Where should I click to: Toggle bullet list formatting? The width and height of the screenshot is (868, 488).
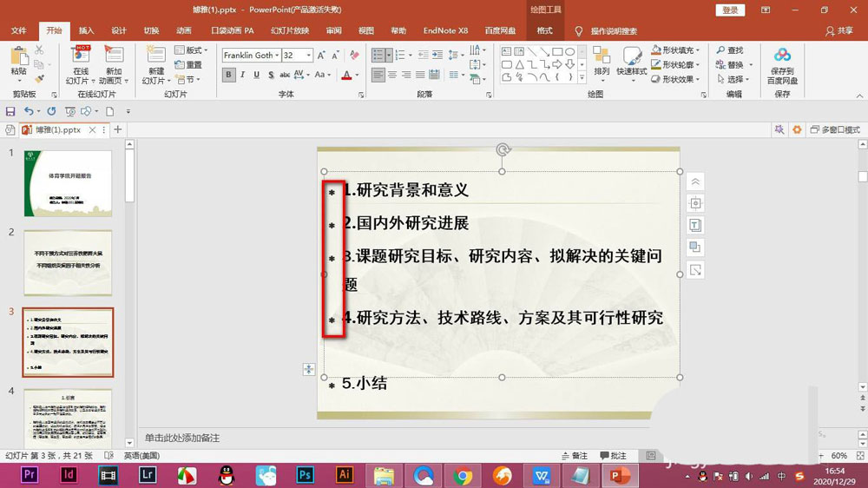[x=378, y=55]
